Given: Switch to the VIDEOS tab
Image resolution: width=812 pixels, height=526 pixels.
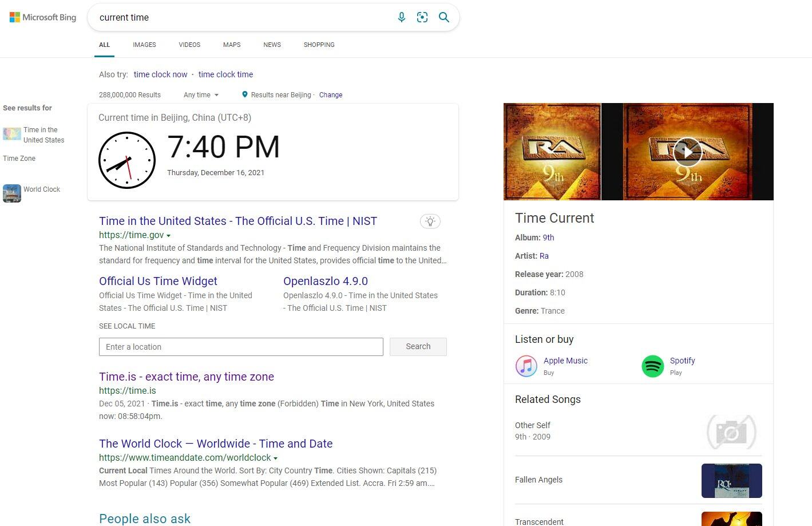Looking at the screenshot, I should click(189, 45).
